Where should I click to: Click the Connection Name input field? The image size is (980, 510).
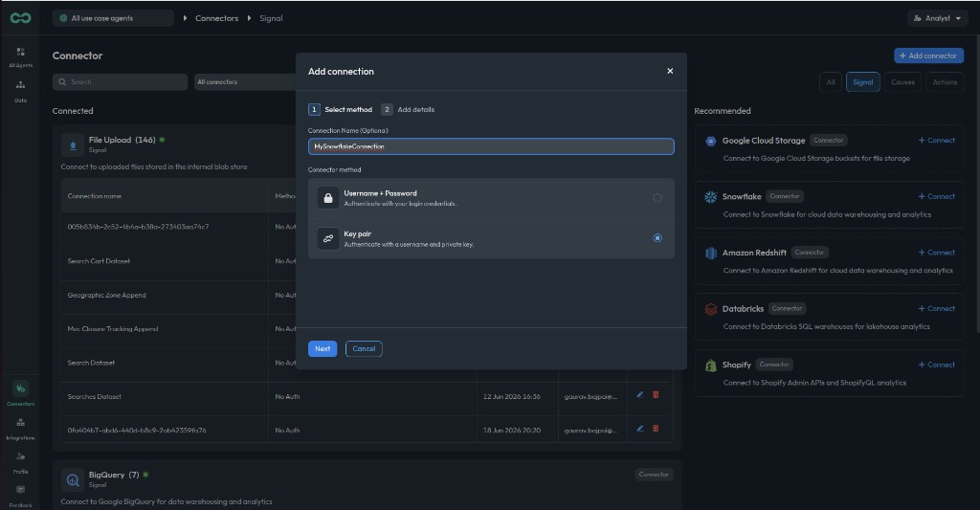click(x=491, y=146)
